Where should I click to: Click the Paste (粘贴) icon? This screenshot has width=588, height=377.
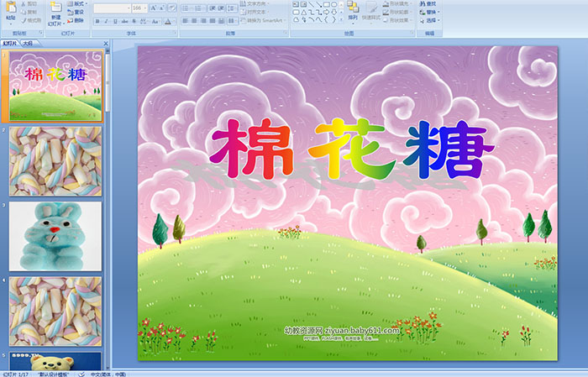tap(10, 10)
